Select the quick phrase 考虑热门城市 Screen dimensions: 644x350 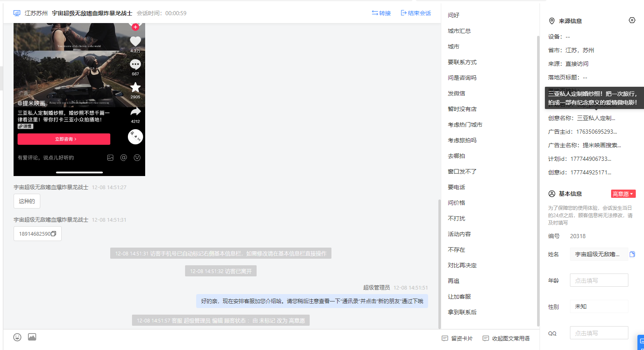(x=465, y=125)
